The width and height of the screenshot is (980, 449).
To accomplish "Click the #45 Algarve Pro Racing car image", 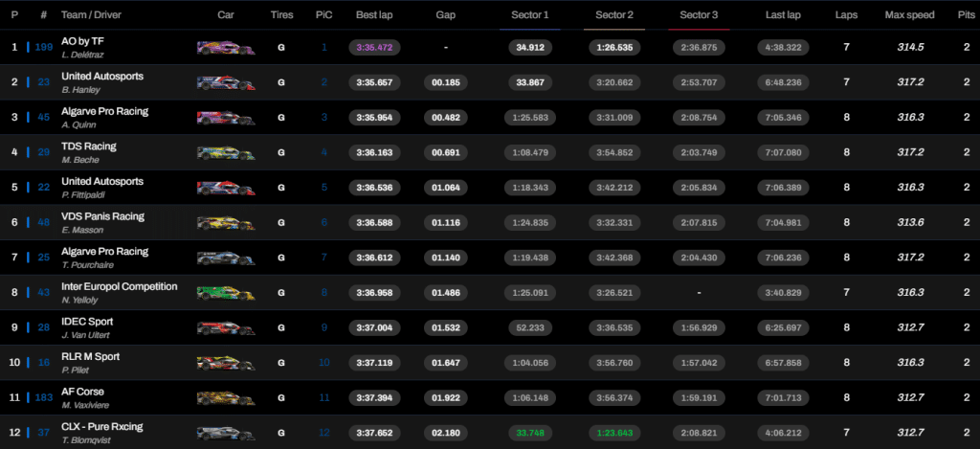I will click(x=226, y=118).
